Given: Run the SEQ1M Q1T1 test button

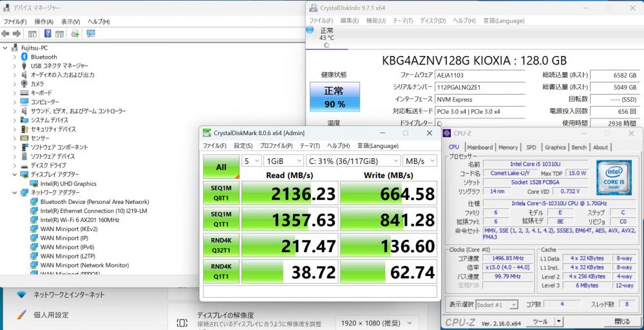Looking at the screenshot, I should [221, 219].
